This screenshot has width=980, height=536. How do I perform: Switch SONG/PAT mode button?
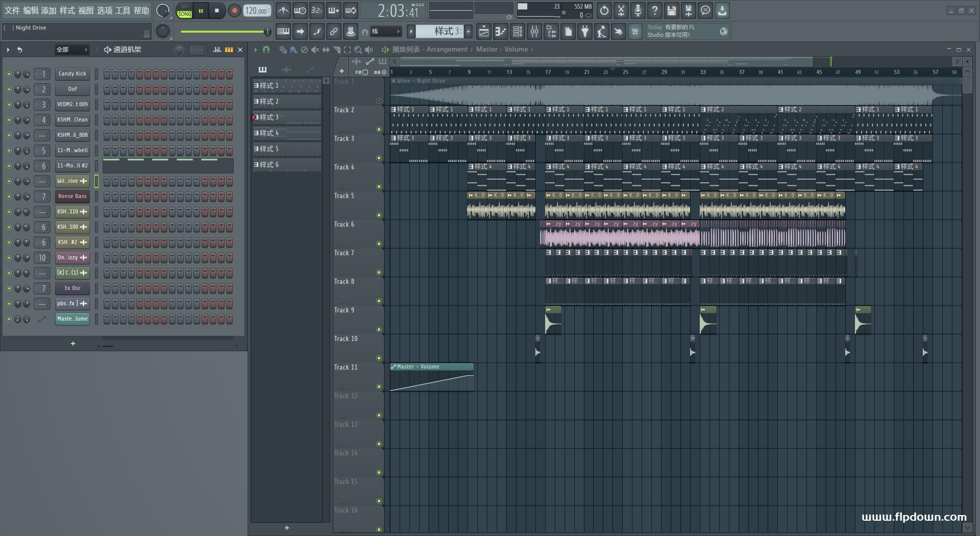[x=184, y=11]
